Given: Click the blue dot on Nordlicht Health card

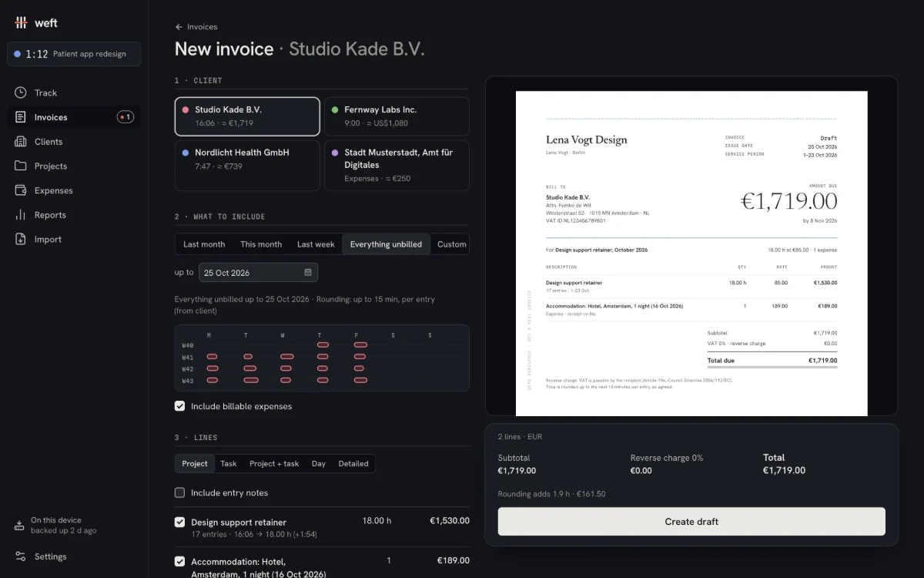Looking at the screenshot, I should coord(186,153).
